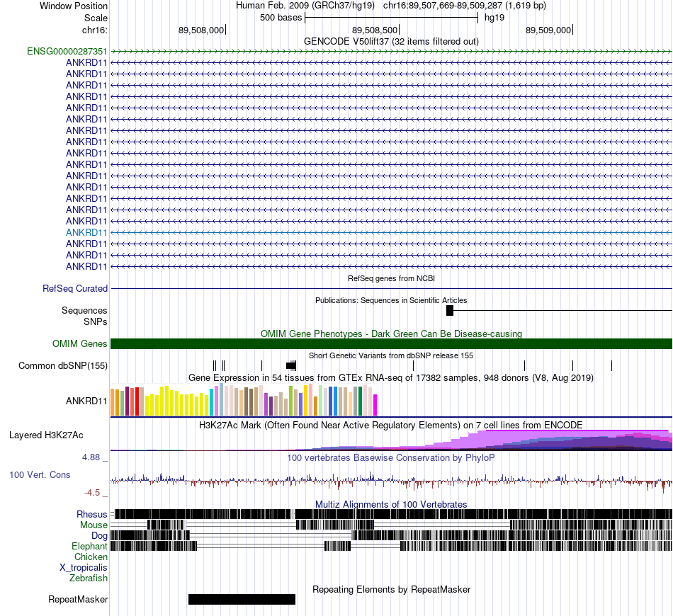Click the dark green OMIM Genes bar
This screenshot has width=673, height=616.
[392, 343]
